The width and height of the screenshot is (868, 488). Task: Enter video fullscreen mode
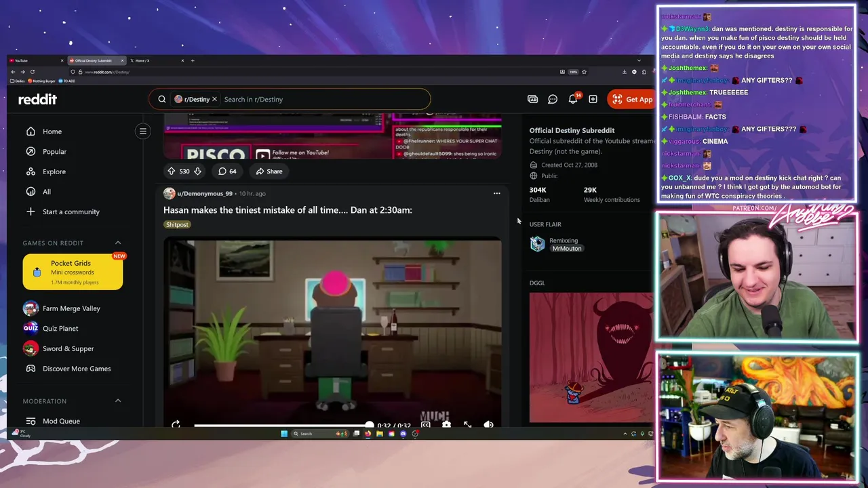coord(467,425)
